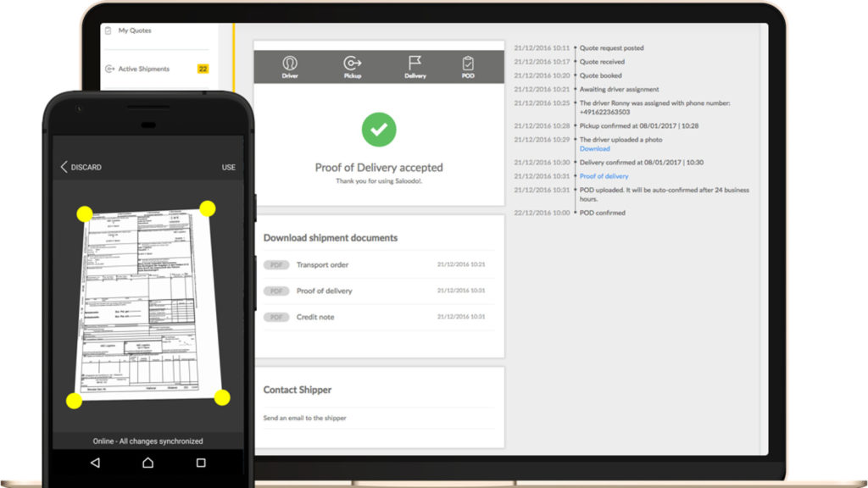Viewport: 868px width, 488px height.
Task: Tap the Android back navigation button
Action: pyautogui.click(x=95, y=463)
